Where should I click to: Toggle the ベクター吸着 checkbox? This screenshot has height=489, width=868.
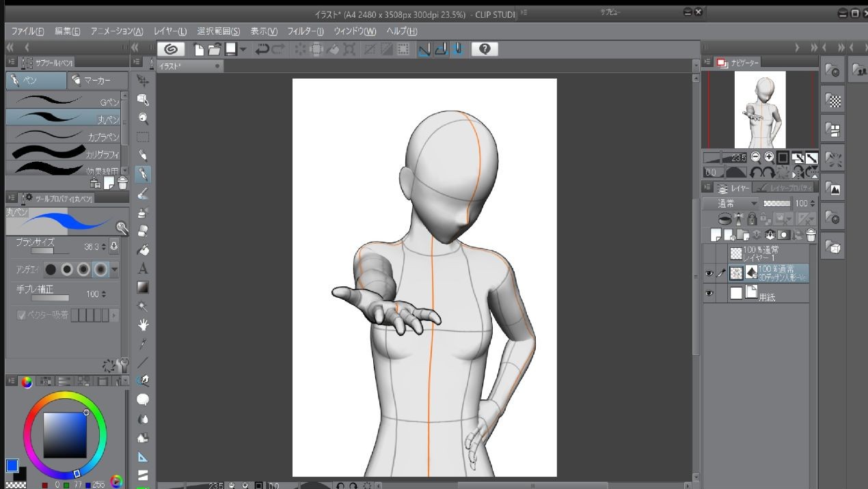click(x=22, y=315)
